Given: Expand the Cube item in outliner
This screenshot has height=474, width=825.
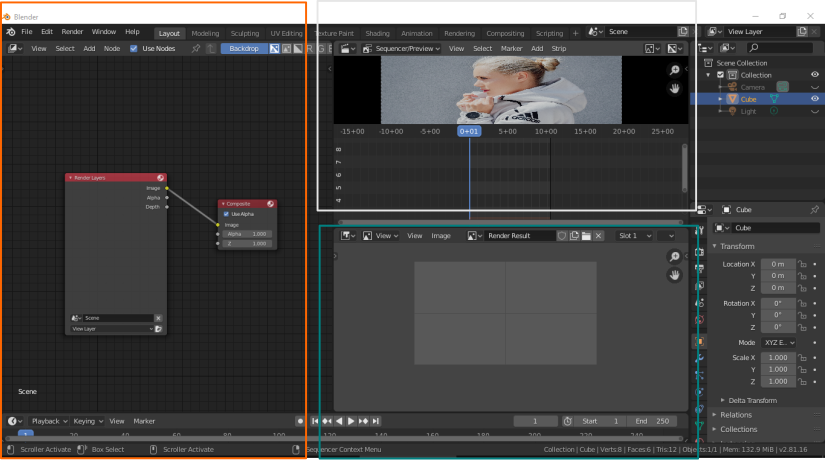Looking at the screenshot, I should tap(720, 99).
